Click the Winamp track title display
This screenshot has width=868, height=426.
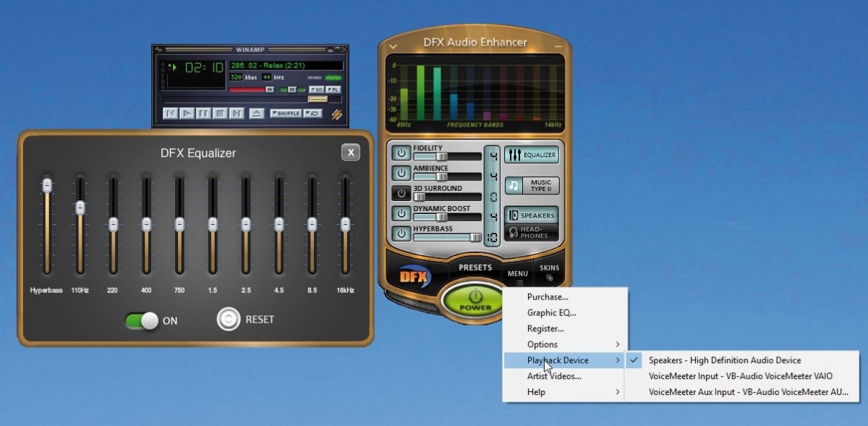click(x=286, y=65)
